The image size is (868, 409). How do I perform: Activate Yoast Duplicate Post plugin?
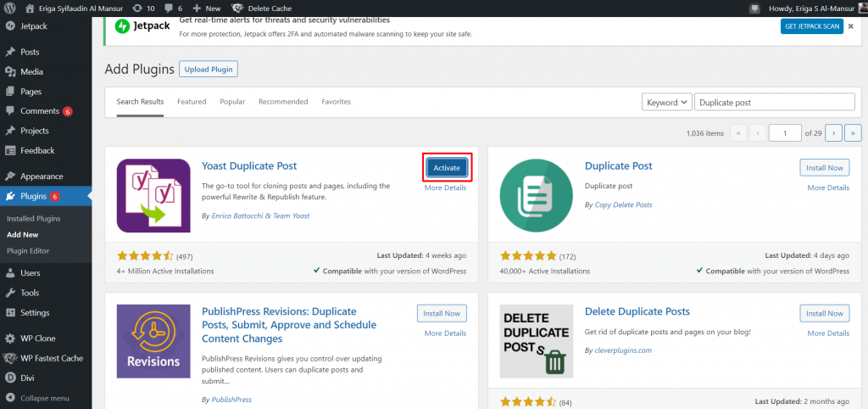coord(447,168)
